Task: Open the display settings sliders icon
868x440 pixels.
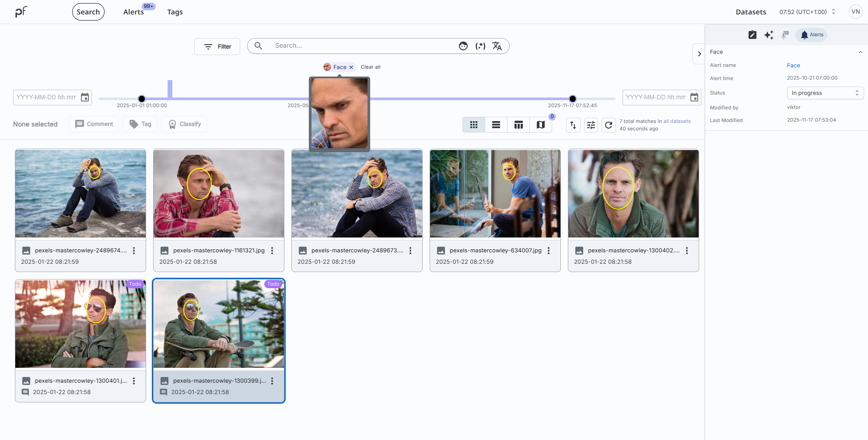Action: pyautogui.click(x=591, y=125)
